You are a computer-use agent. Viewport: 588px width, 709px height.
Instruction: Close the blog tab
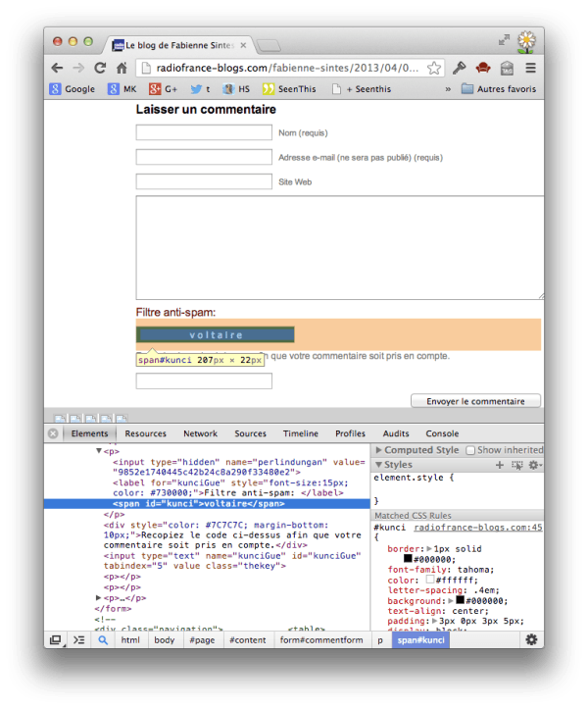click(x=243, y=45)
